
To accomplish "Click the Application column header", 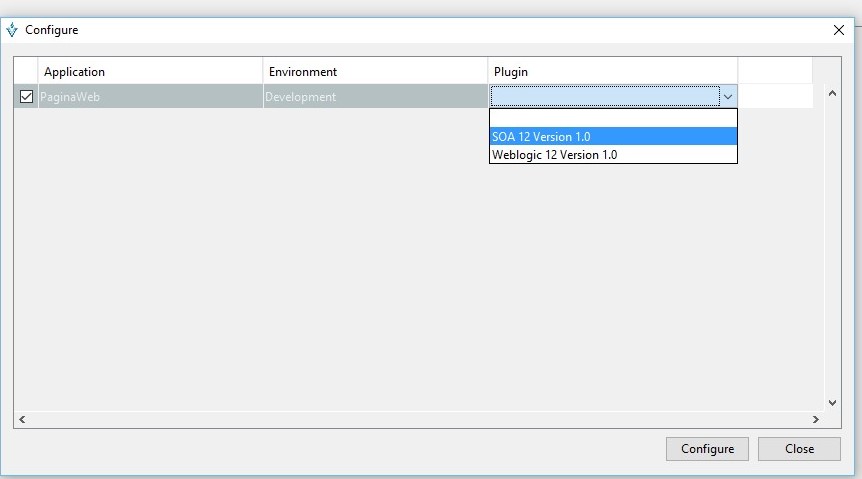I will coord(150,72).
